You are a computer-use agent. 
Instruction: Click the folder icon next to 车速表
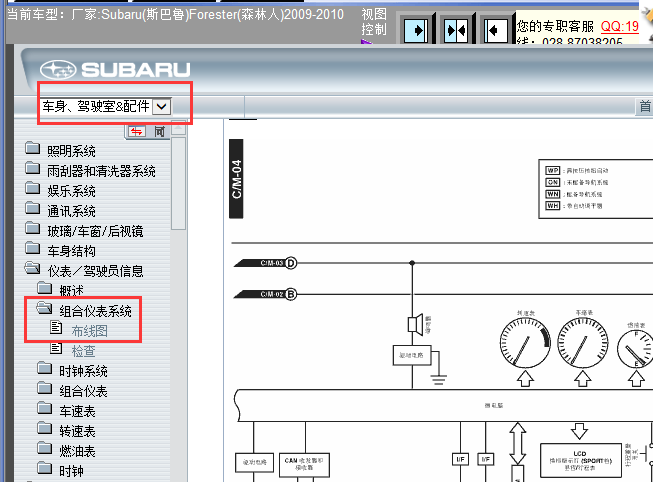[45, 408]
